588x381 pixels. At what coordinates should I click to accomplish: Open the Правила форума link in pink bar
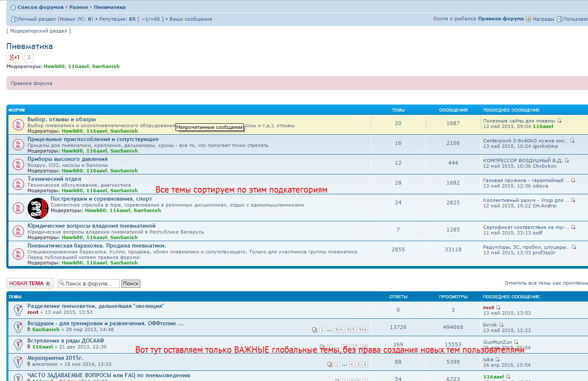[x=31, y=83]
